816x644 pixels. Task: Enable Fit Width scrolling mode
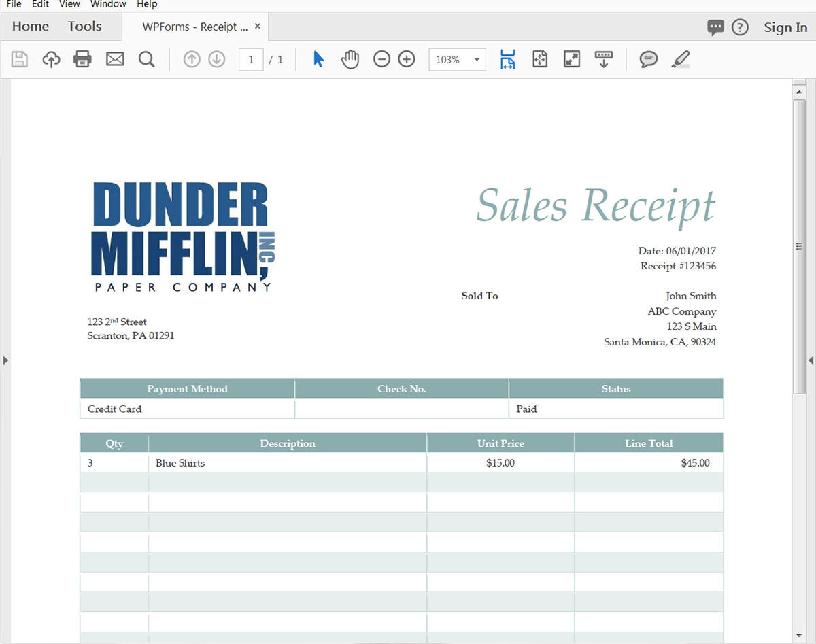coord(507,59)
